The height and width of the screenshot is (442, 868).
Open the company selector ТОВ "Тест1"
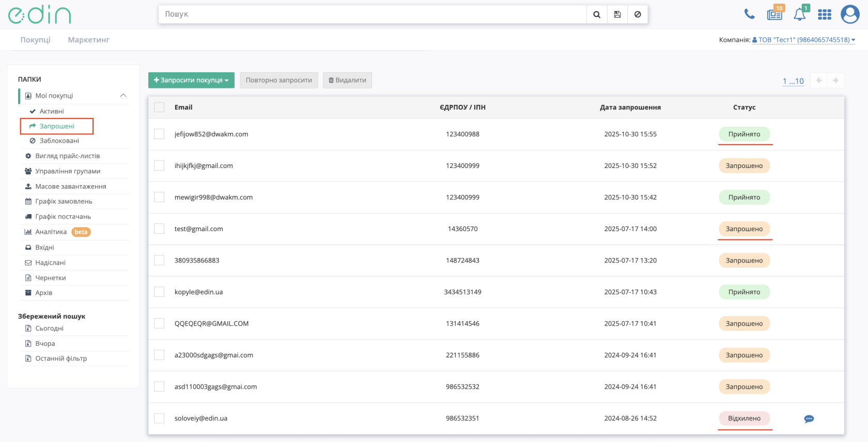pyautogui.click(x=803, y=40)
